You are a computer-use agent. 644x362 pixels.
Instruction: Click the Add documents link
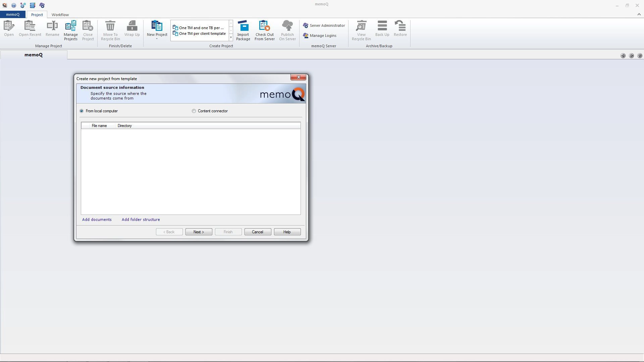(x=97, y=220)
